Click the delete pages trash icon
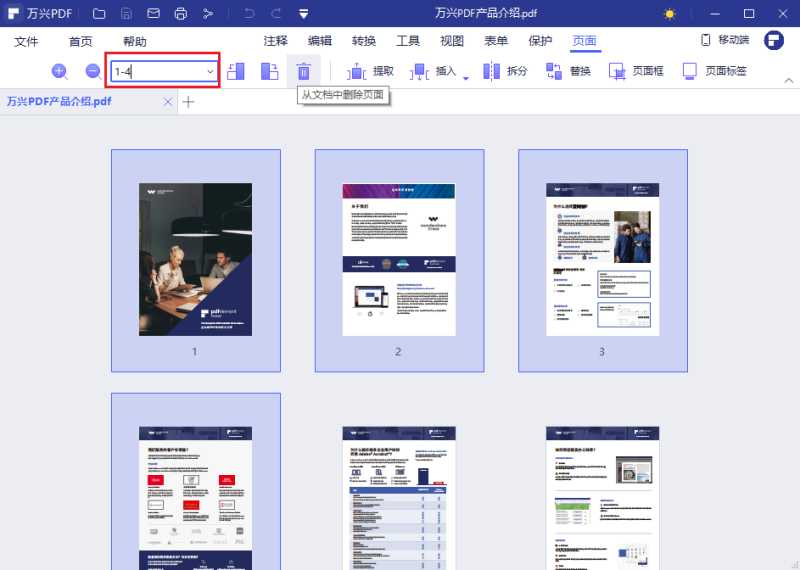 tap(303, 71)
